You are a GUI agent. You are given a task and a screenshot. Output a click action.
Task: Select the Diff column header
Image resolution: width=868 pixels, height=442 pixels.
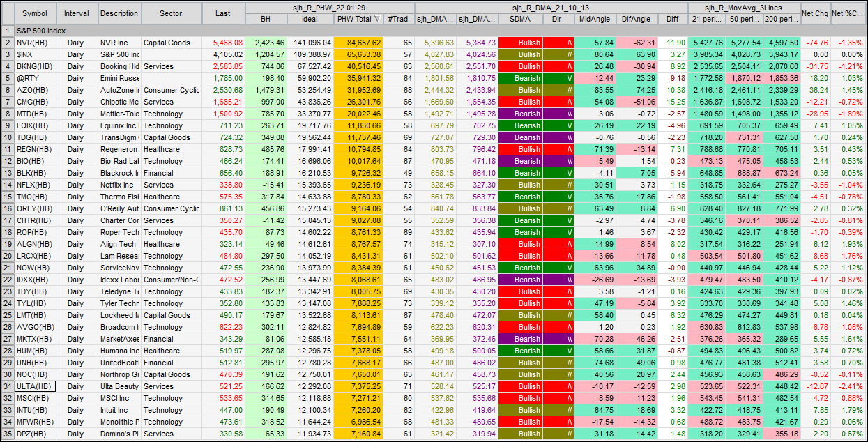pos(672,19)
